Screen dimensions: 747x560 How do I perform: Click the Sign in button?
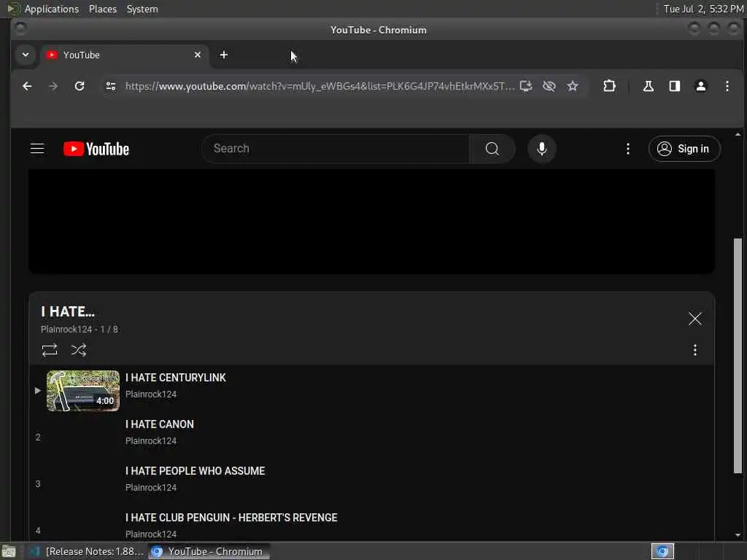(x=684, y=149)
